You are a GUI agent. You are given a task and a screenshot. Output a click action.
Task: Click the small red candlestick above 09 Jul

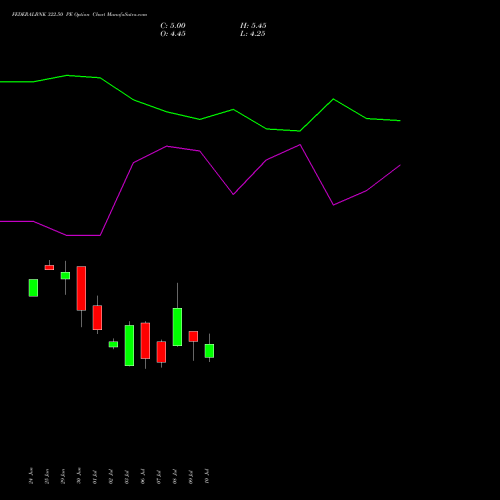tap(193, 336)
